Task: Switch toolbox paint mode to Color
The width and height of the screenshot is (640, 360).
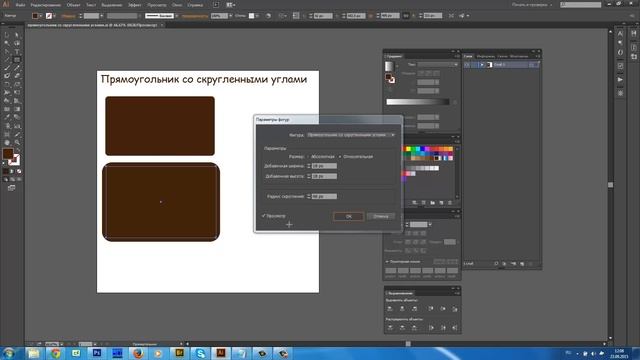Action: [6, 171]
